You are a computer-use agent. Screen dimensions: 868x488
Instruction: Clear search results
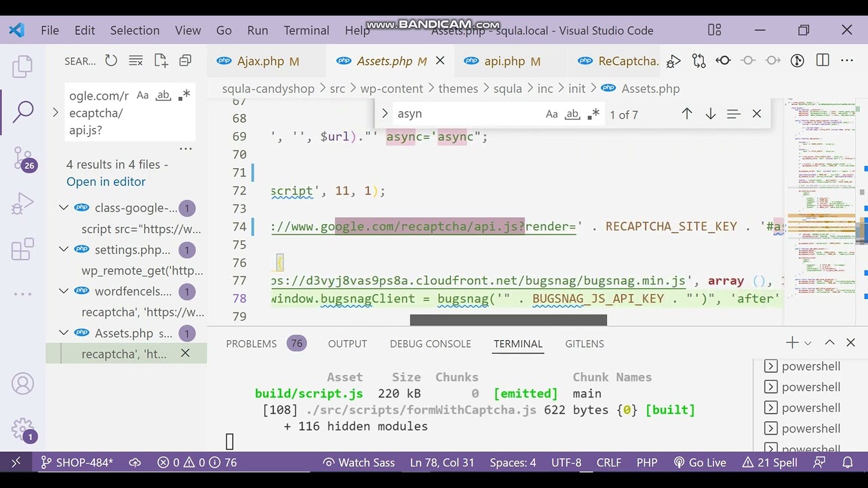[136, 61]
